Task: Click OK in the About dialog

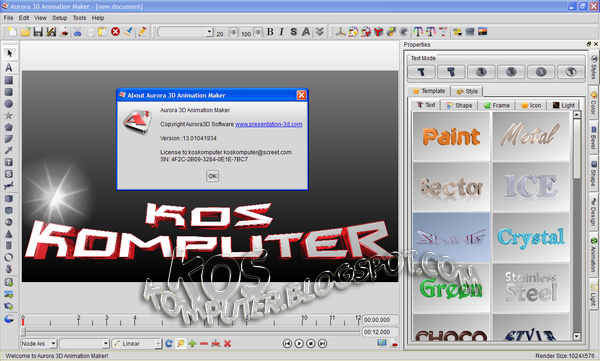Action: [x=212, y=176]
